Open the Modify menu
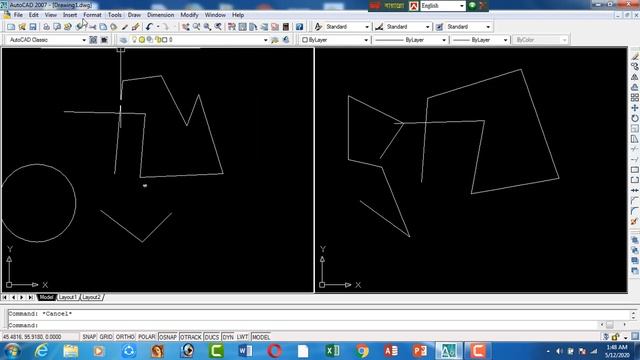The width and height of the screenshot is (640, 360). click(189, 15)
